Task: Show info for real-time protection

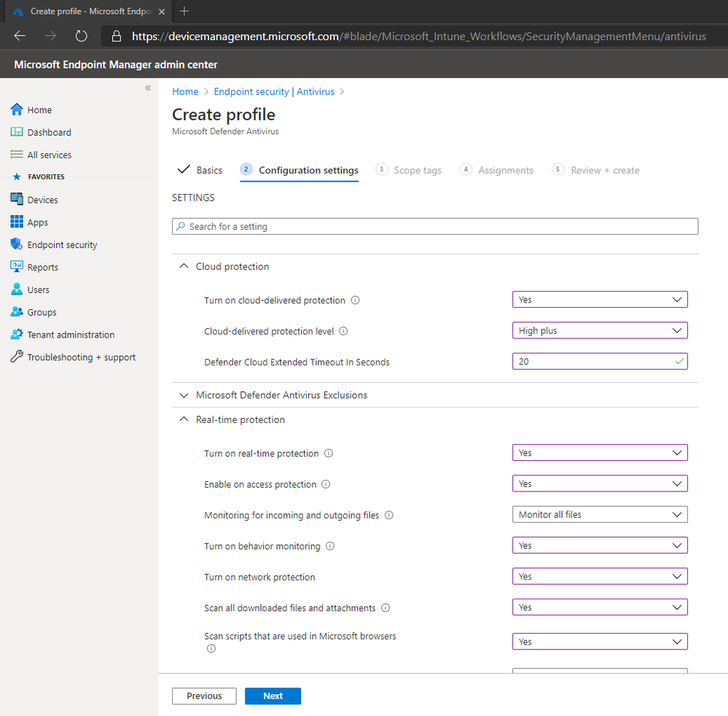Action: [329, 454]
